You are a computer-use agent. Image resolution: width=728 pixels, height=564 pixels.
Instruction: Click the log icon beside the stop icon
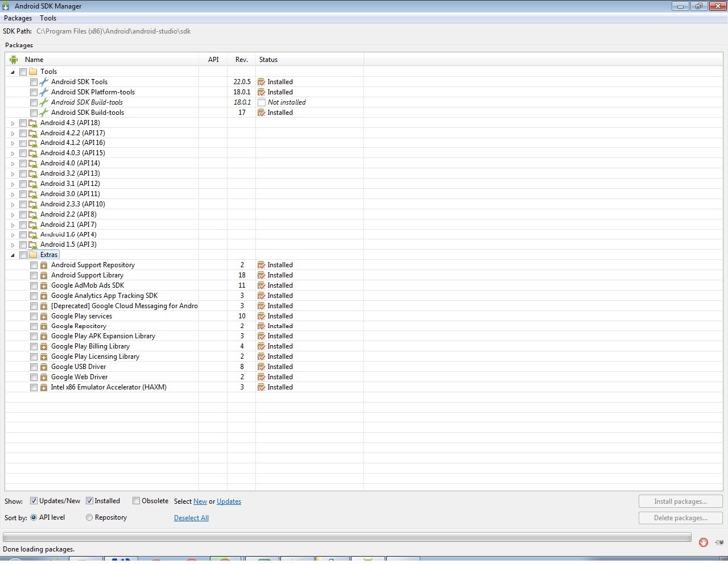(719, 542)
